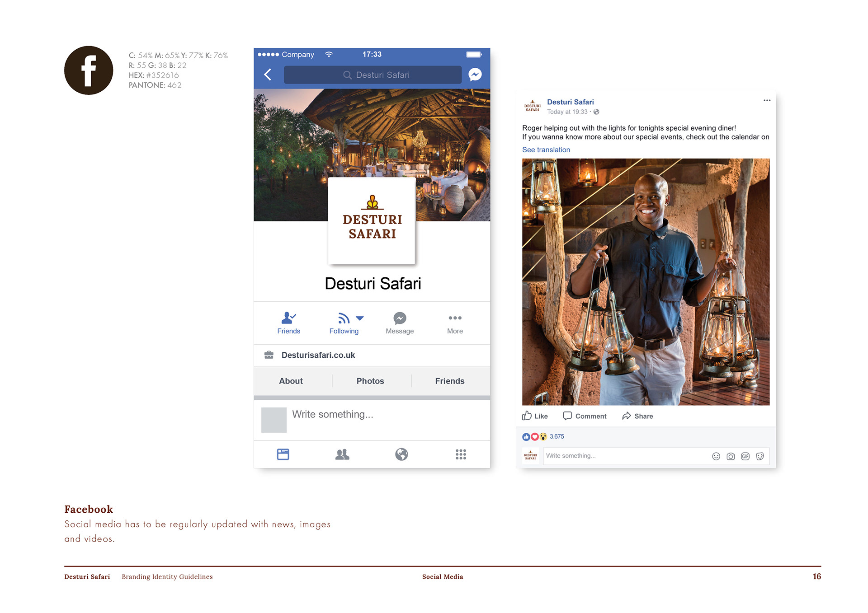Click the post's small Desturi Safari avatar
The image size is (868, 613).
[x=532, y=107]
